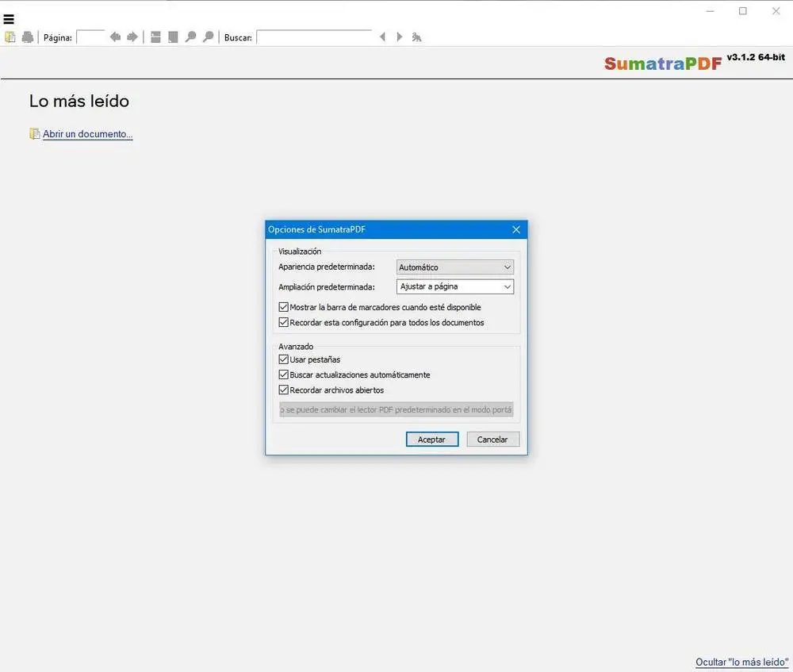Go to next page arrow
Screen dimensions: 793x672
tap(132, 37)
